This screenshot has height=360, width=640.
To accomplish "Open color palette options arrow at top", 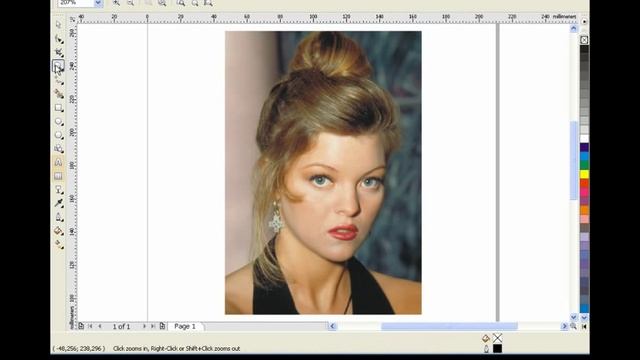I will (584, 21).
